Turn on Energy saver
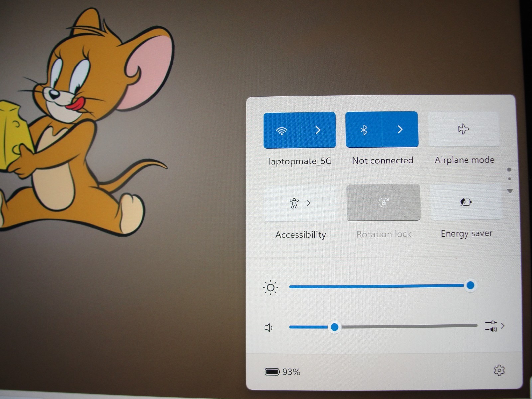This screenshot has height=399, width=532. (x=466, y=202)
